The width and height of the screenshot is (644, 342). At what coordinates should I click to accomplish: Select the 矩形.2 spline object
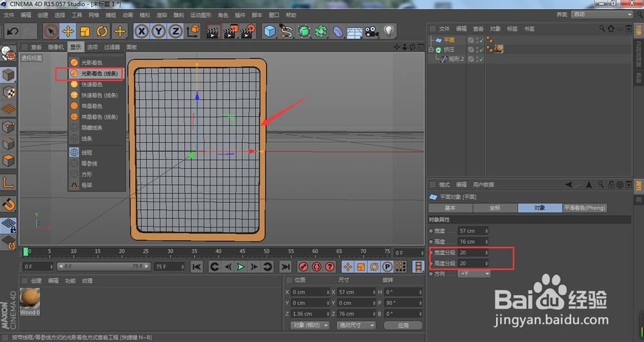point(457,59)
